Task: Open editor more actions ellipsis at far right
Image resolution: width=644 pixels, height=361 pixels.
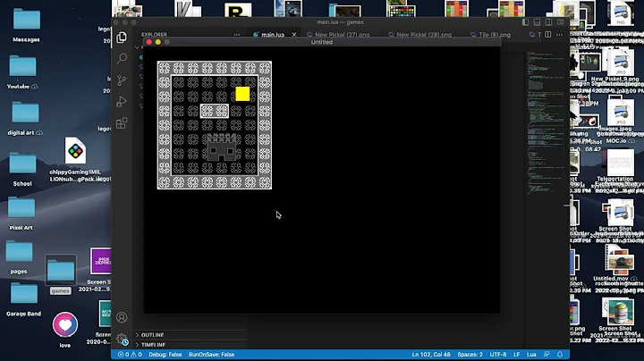Action: (559, 35)
